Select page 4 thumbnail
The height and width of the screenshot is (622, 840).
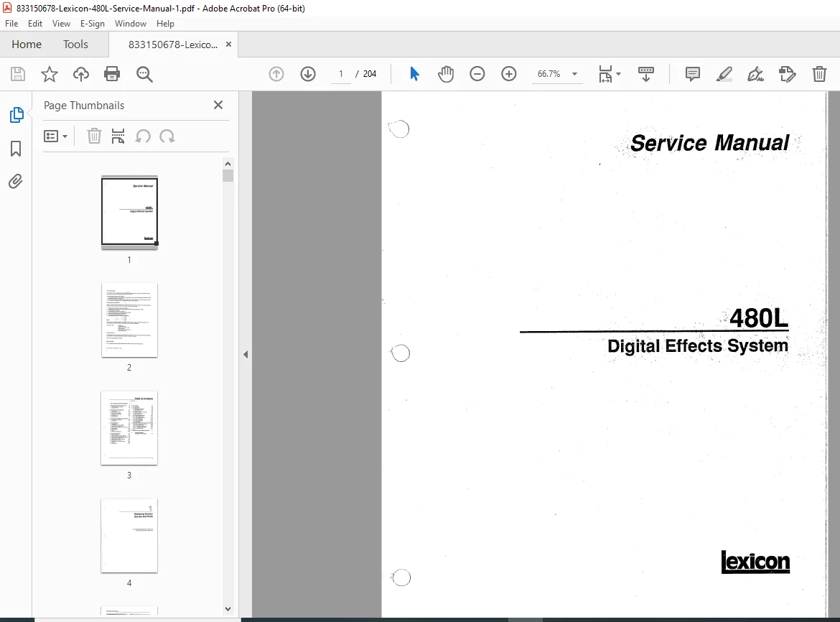point(130,536)
